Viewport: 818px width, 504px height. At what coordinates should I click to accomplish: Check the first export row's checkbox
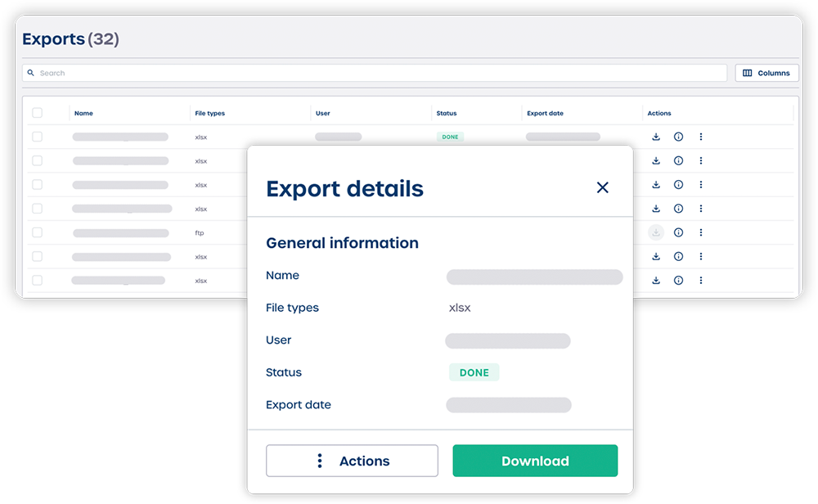pyautogui.click(x=37, y=137)
